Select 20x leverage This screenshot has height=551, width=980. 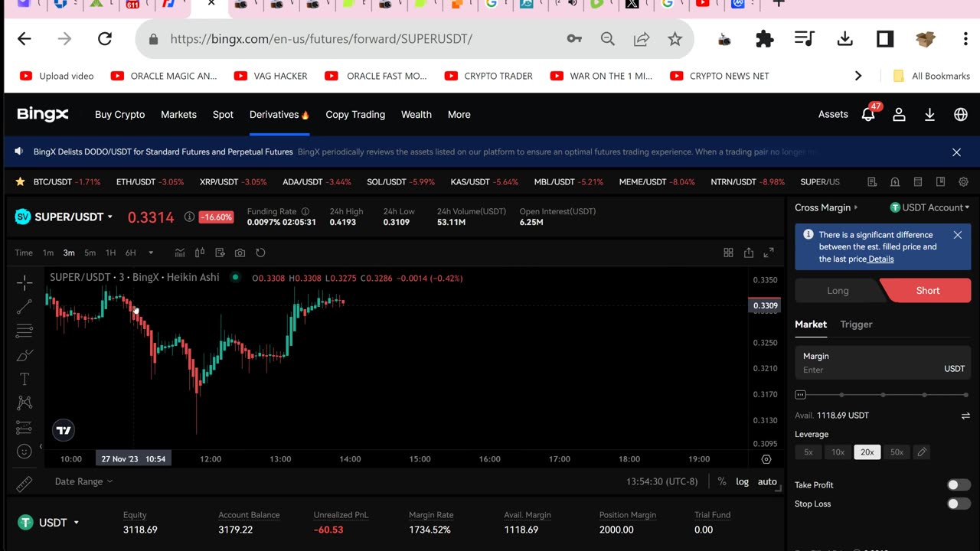click(867, 452)
